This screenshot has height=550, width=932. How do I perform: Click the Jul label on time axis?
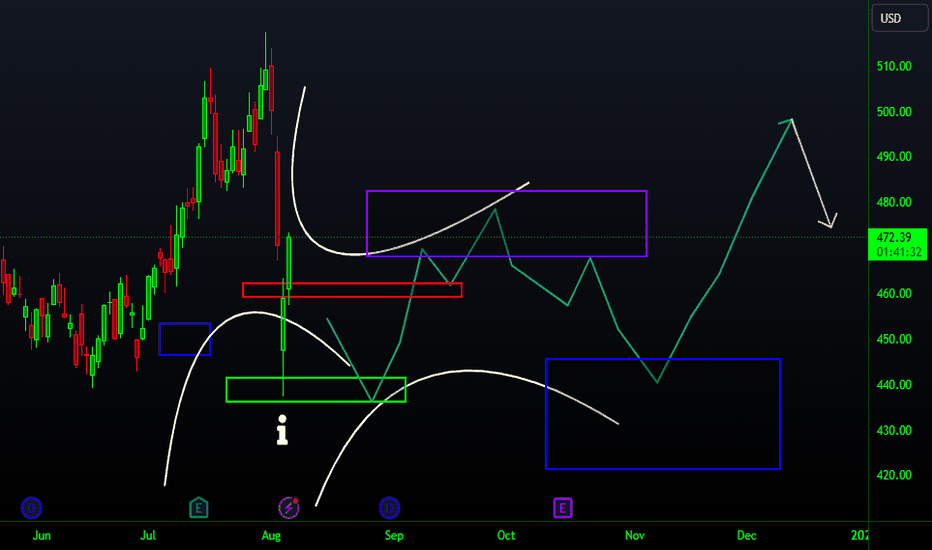(x=148, y=535)
